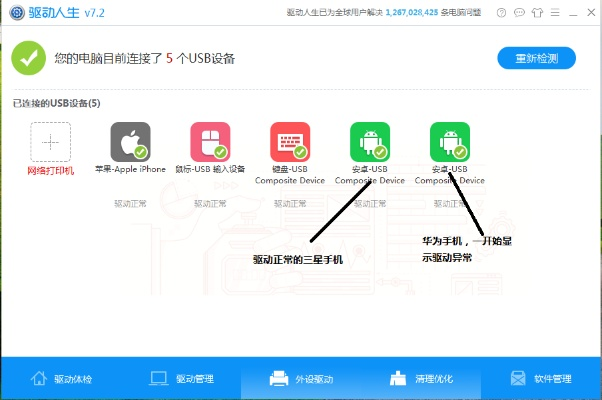Select the Samsung Android device icon
The height and width of the screenshot is (400, 602).
(370, 142)
